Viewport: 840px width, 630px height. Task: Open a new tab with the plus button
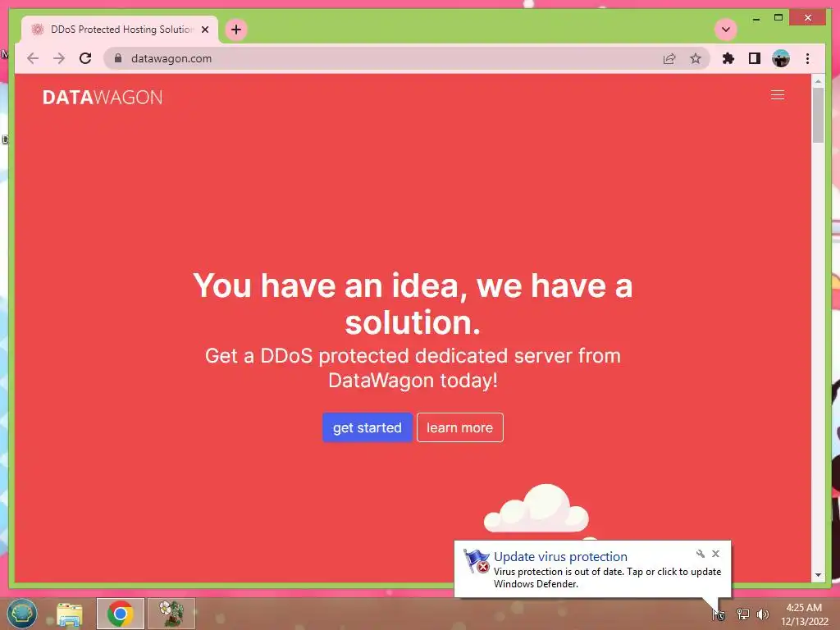236,30
